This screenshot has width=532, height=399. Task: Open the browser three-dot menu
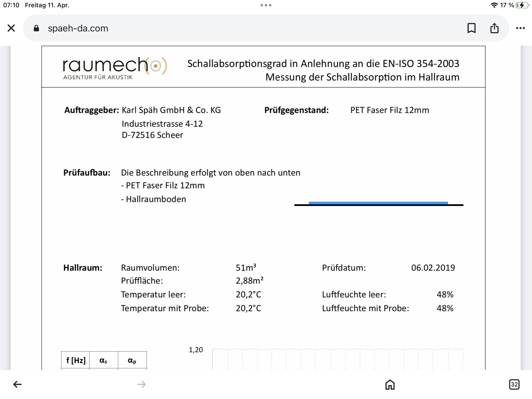point(520,28)
